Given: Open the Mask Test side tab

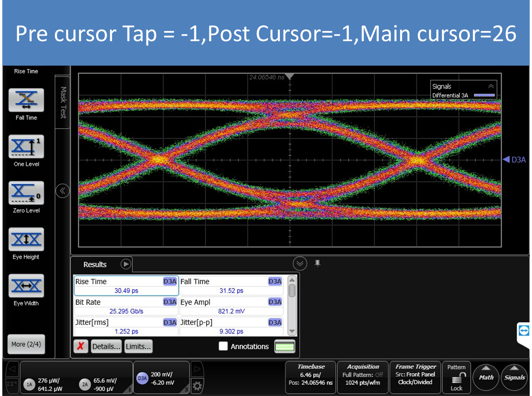Looking at the screenshot, I should coord(63,103).
